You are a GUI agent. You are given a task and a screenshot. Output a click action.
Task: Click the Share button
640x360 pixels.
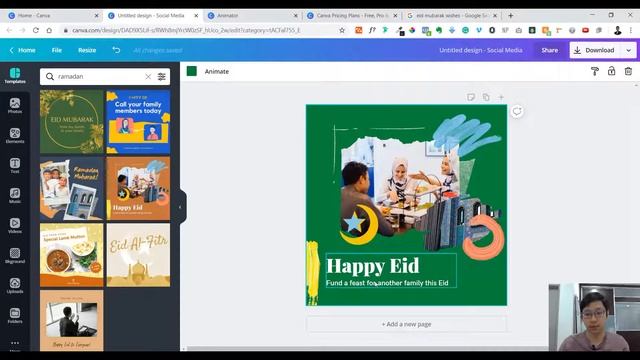click(549, 50)
